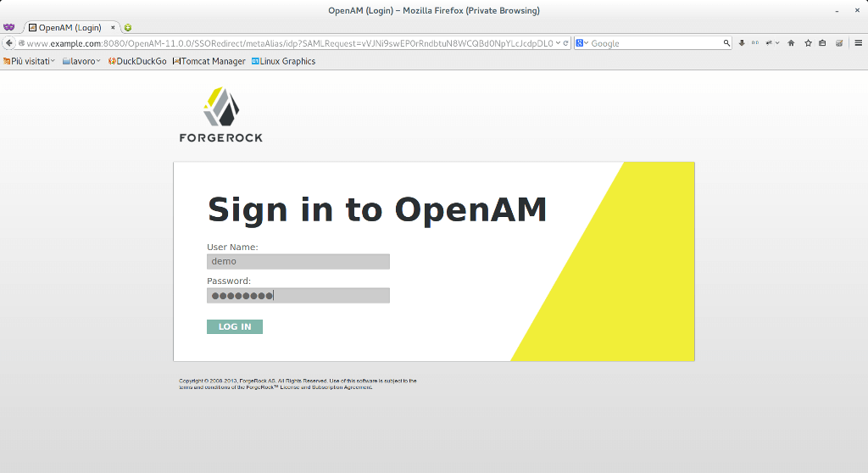The width and height of the screenshot is (868, 473).
Task: Click the toolbar icon left of hamburger menu
Action: 839,43
